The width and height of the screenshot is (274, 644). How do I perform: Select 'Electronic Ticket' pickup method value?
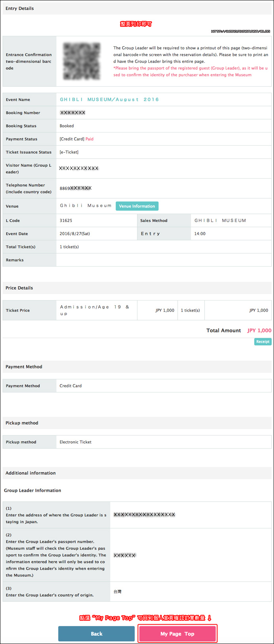pyautogui.click(x=75, y=442)
